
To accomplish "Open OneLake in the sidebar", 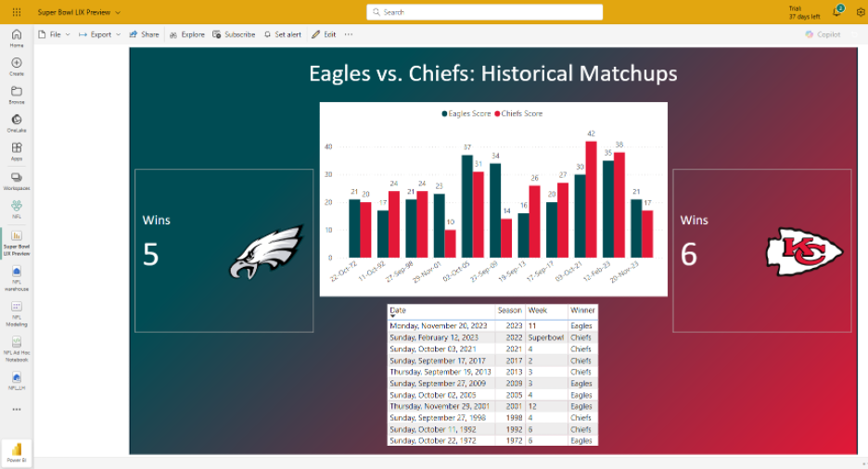I will (17, 123).
